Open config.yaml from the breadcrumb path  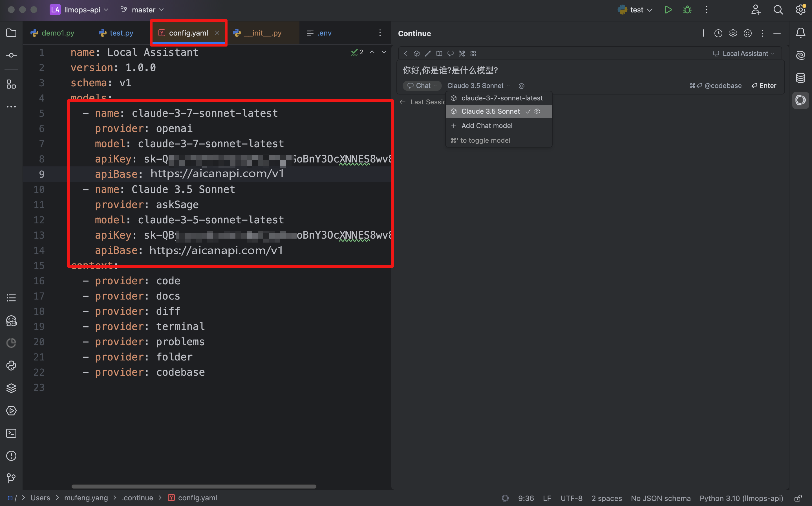[197, 498]
